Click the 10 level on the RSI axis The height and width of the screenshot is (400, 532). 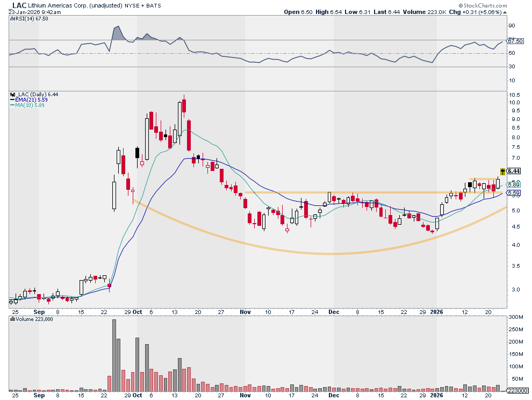(x=512, y=81)
